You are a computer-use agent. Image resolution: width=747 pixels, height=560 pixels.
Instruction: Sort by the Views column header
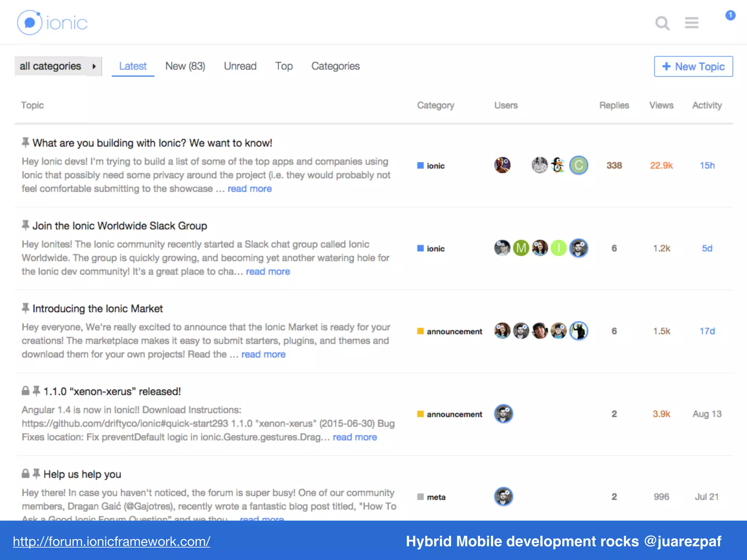[x=661, y=105]
